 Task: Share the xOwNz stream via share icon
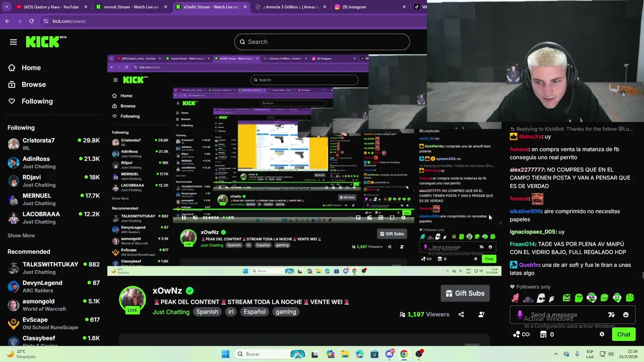point(461,314)
